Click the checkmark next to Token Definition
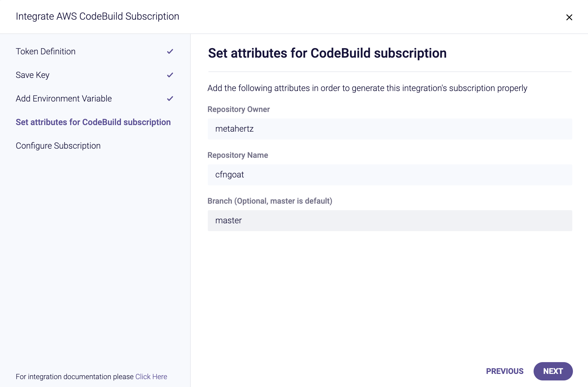This screenshot has height=387, width=588. click(x=170, y=51)
